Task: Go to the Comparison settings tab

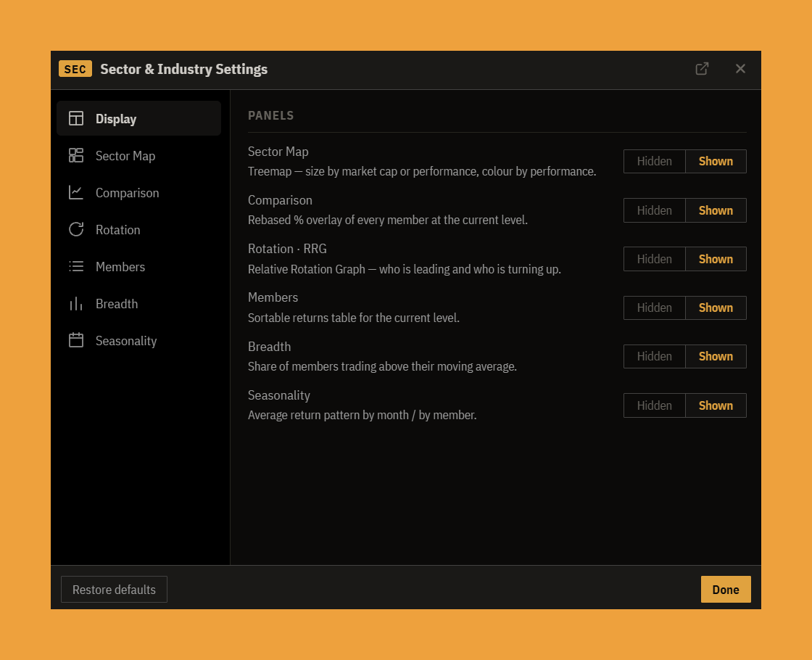Action: coord(138,193)
